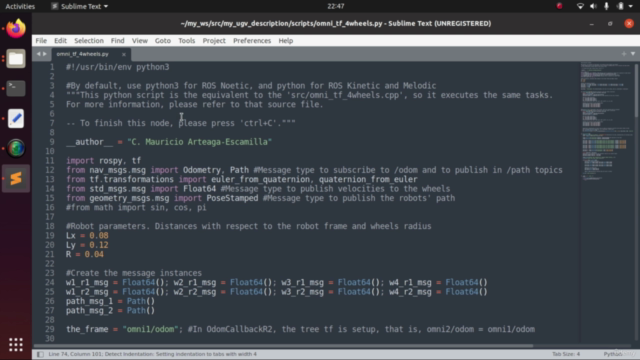Click the R value 0.04
Image resolution: width=640 pixels, height=360 pixels.
click(94, 254)
